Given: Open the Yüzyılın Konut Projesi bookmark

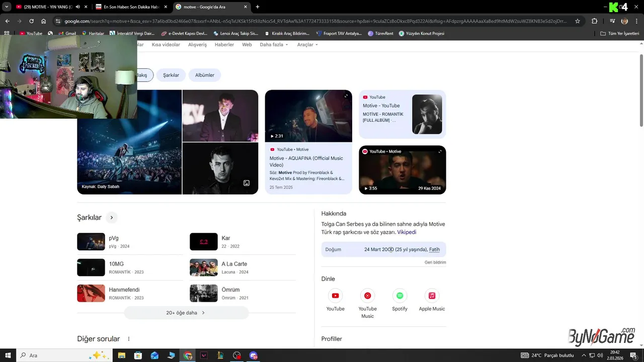Looking at the screenshot, I should (422, 33).
